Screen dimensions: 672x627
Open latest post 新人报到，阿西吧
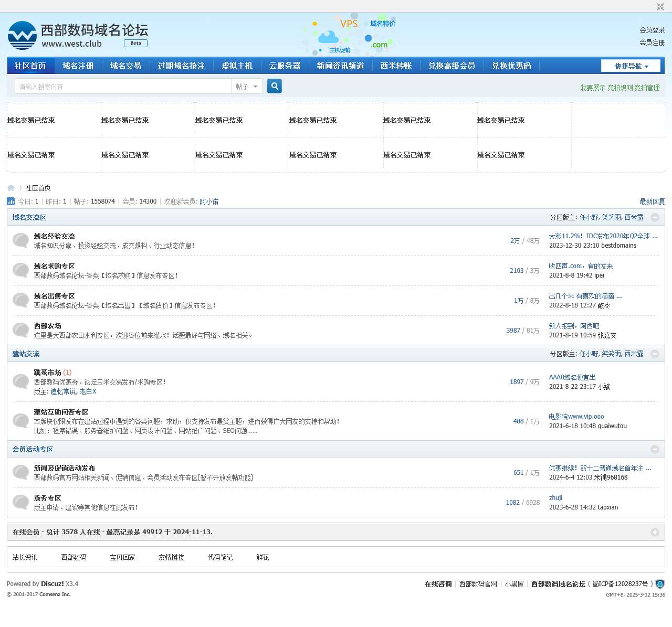pyautogui.click(x=574, y=326)
